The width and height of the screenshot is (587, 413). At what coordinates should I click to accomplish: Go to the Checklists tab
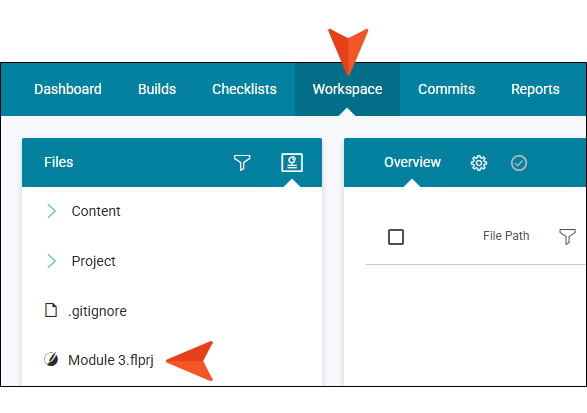tap(244, 89)
